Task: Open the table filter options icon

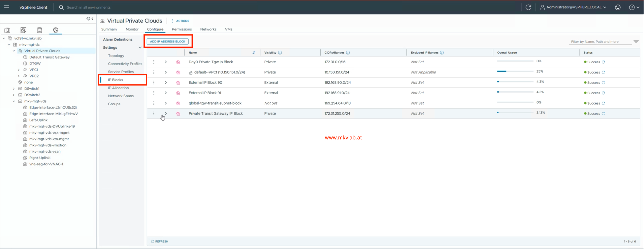Action: point(636,42)
